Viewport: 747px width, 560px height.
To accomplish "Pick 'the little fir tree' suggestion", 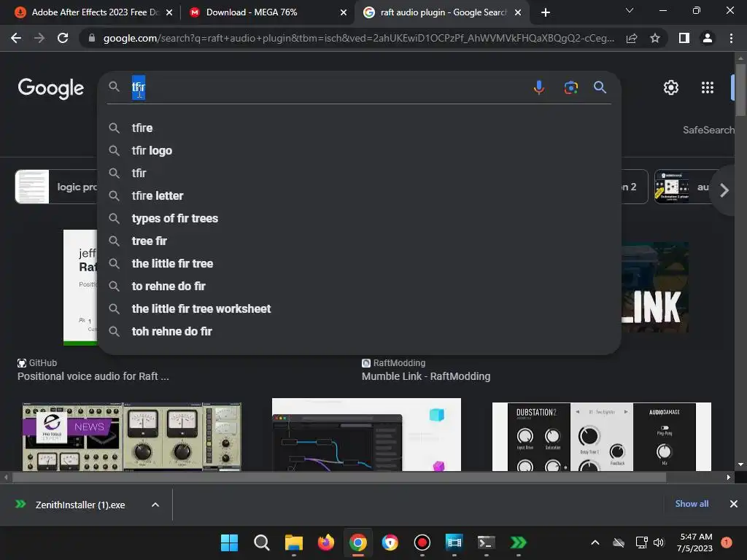I will (x=360, y=263).
